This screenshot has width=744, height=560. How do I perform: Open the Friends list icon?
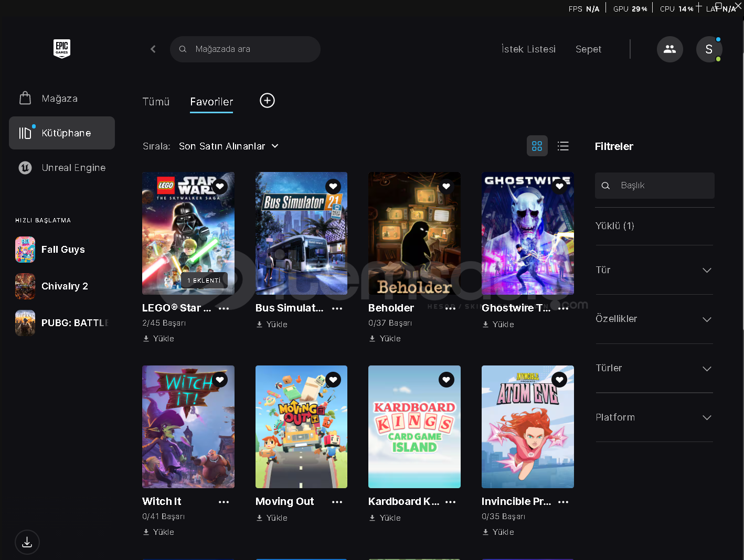[669, 49]
